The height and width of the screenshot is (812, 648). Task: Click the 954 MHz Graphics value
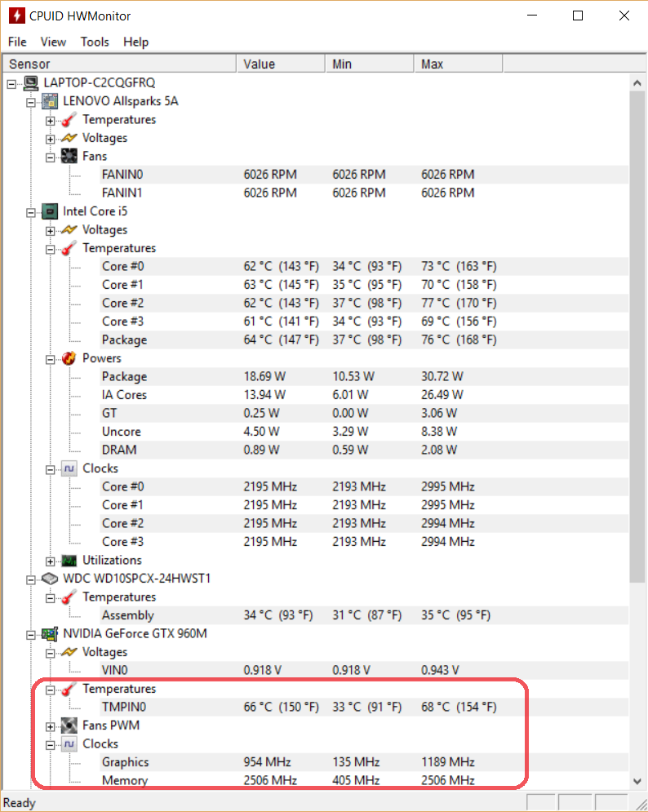point(268,762)
